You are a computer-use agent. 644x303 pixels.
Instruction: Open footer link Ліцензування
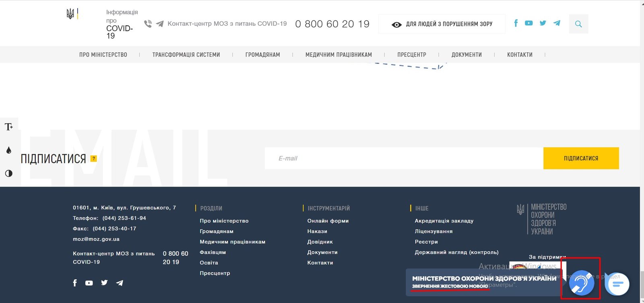(x=433, y=231)
